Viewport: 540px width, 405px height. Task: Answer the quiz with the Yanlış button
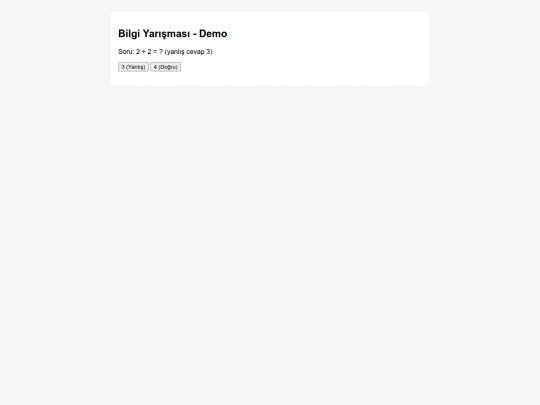(133, 67)
